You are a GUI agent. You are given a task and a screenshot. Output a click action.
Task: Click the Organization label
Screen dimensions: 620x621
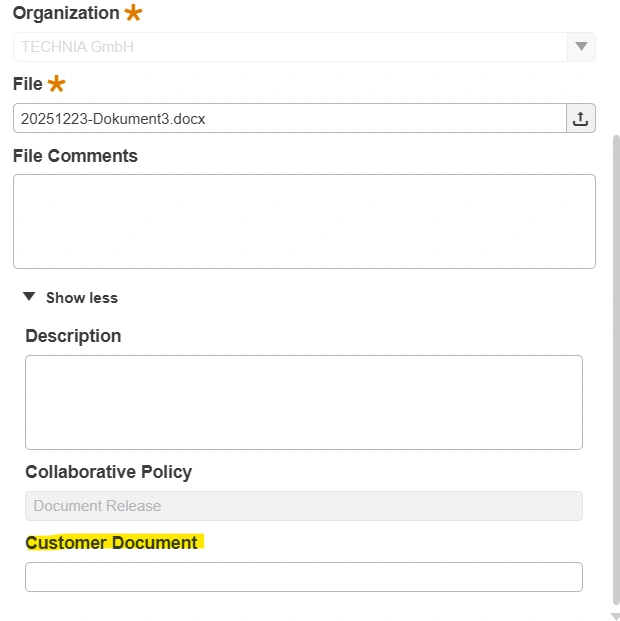66,13
